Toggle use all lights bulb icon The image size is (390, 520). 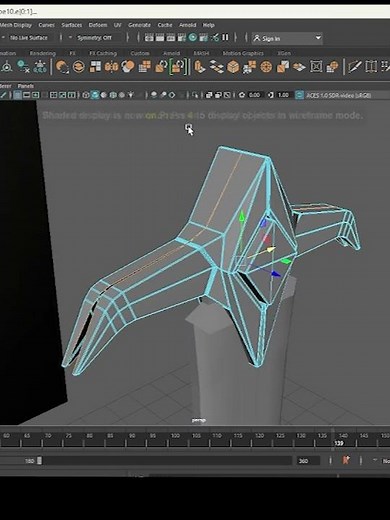[x=131, y=95]
